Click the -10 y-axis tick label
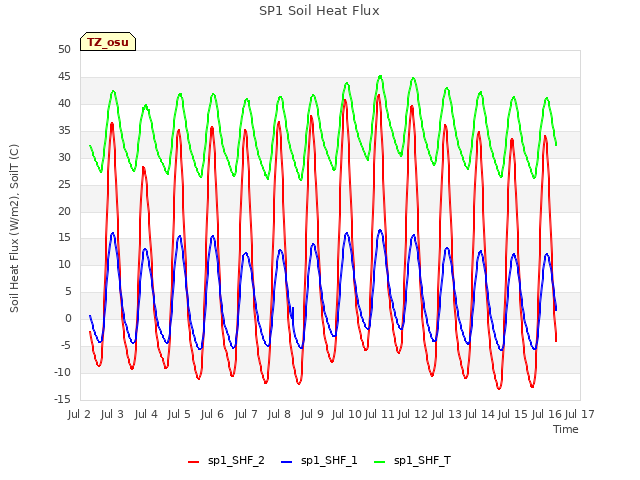 click(x=62, y=373)
